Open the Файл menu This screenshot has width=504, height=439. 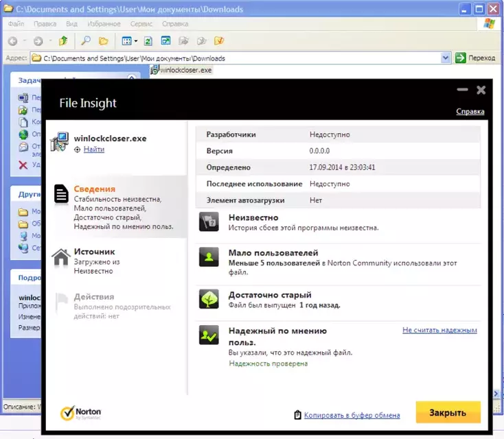[x=16, y=24]
